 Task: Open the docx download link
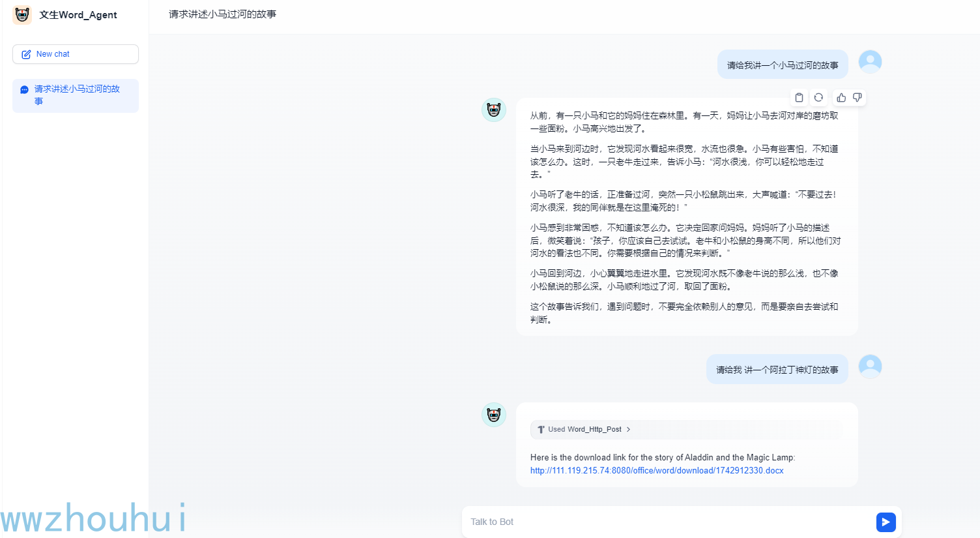(657, 470)
